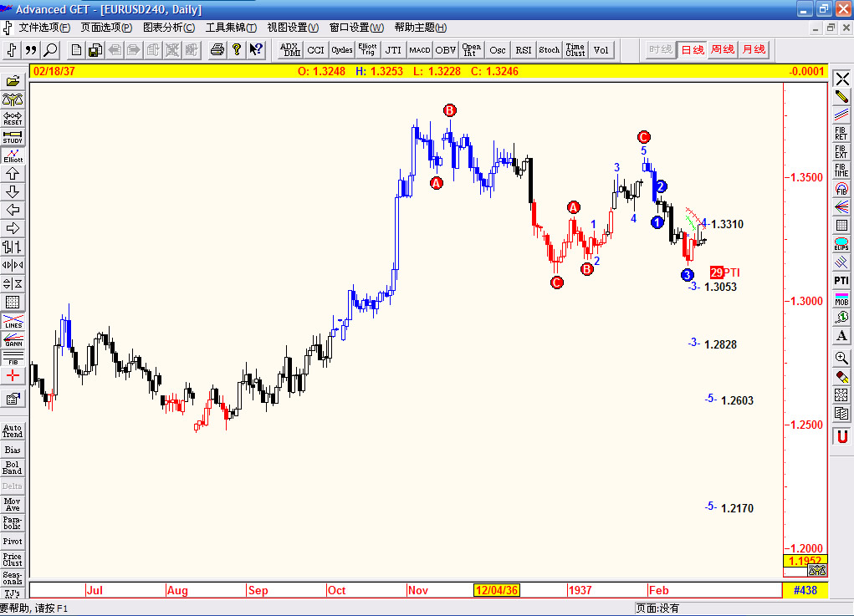The width and height of the screenshot is (854, 616).
Task: Select the Elliott wave tool
Action: tap(12, 154)
